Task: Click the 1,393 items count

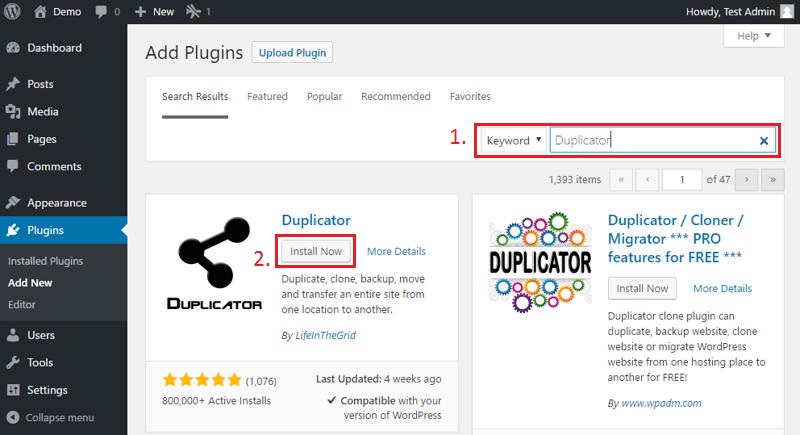Action: click(x=575, y=180)
